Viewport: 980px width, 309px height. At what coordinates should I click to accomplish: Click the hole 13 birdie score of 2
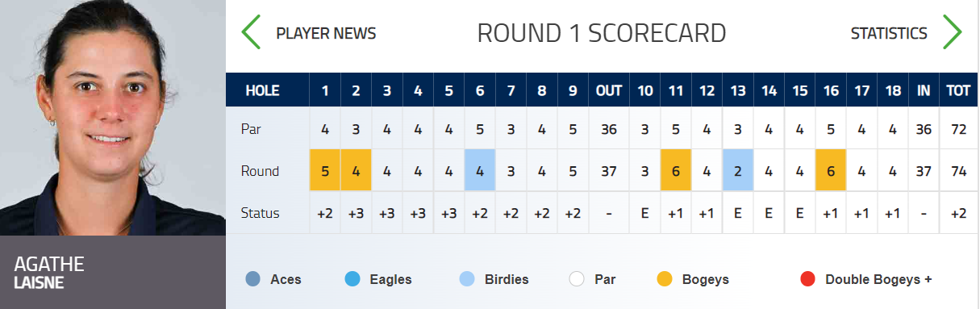pyautogui.click(x=738, y=170)
